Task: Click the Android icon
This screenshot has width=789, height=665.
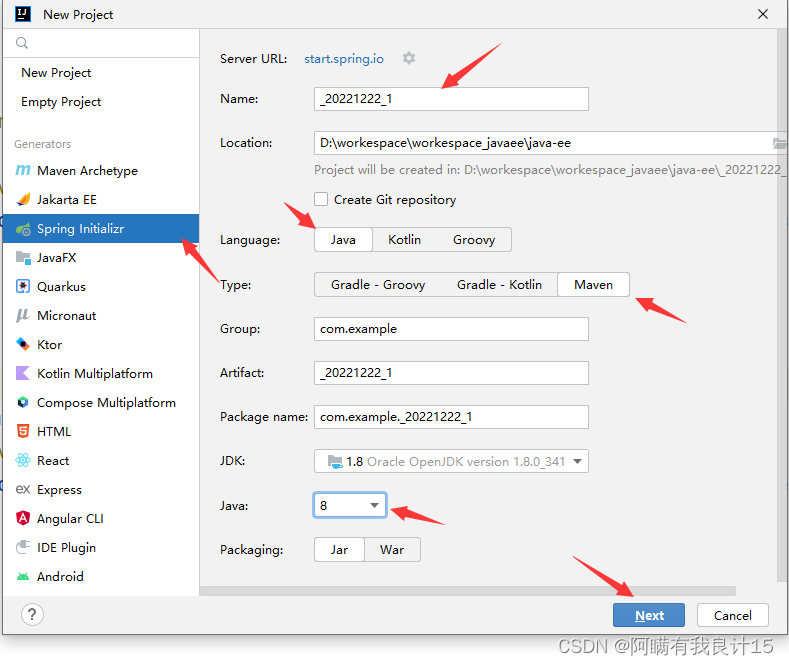Action: click(x=23, y=576)
